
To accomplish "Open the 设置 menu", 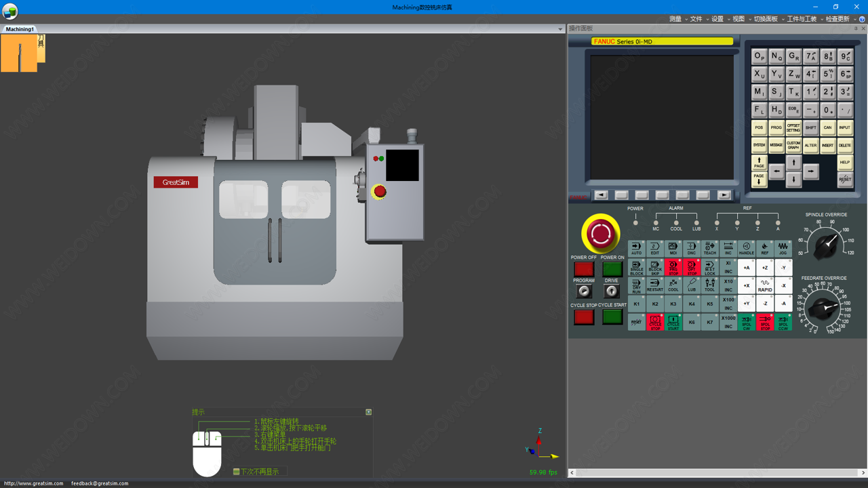I will [717, 19].
